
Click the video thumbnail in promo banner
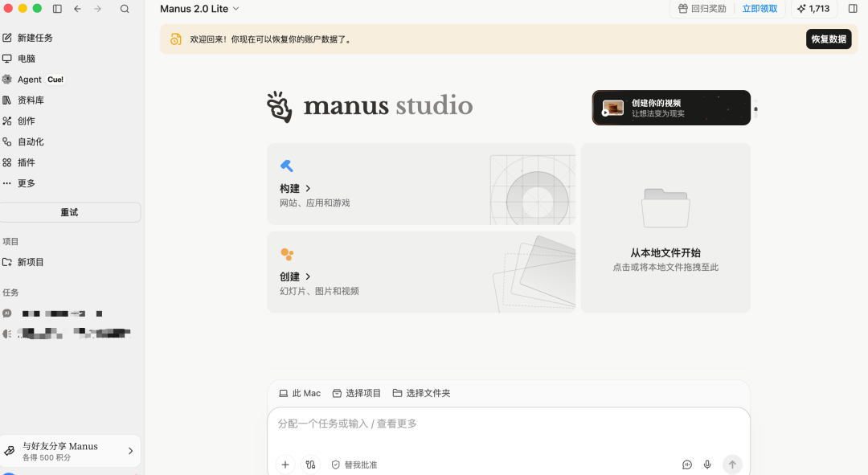click(612, 108)
